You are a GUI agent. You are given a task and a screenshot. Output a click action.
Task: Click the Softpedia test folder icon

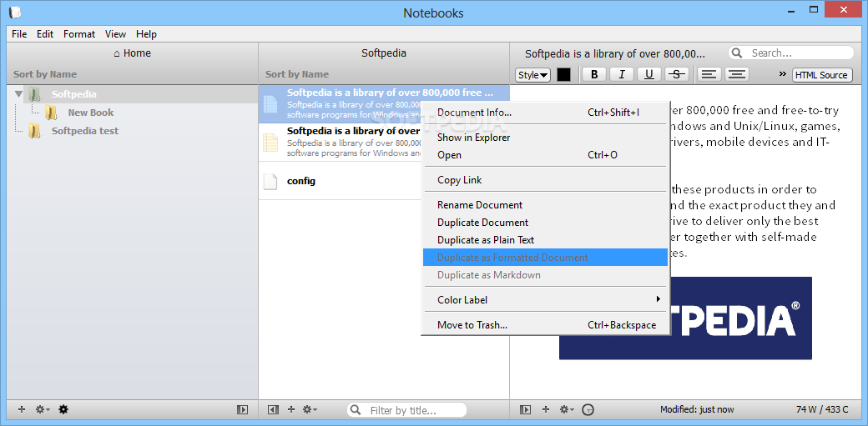click(34, 131)
